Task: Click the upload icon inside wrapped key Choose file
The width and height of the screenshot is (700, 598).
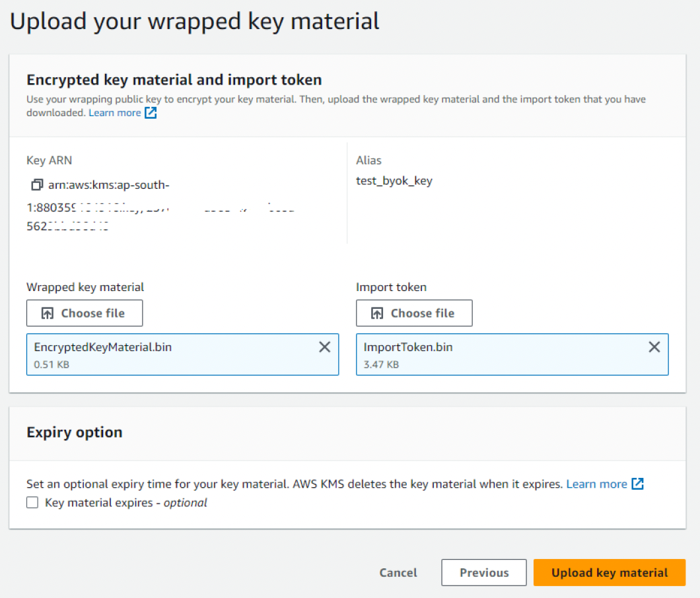Action: [48, 313]
